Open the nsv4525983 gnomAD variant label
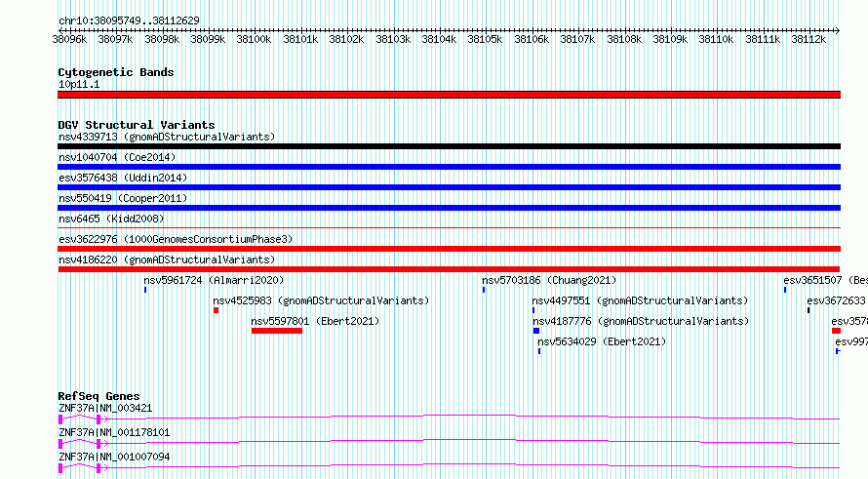 tap(321, 300)
